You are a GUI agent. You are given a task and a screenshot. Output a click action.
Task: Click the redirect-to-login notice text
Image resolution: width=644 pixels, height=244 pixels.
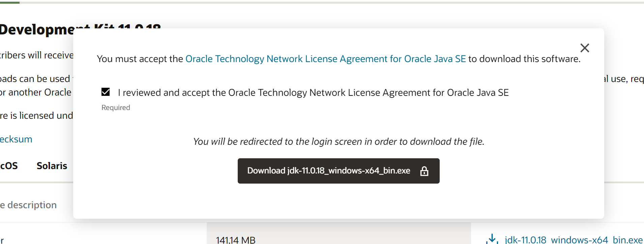coord(339,141)
